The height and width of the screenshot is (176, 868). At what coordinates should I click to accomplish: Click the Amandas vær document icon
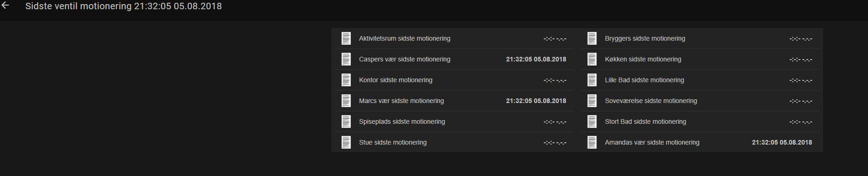pyautogui.click(x=592, y=142)
